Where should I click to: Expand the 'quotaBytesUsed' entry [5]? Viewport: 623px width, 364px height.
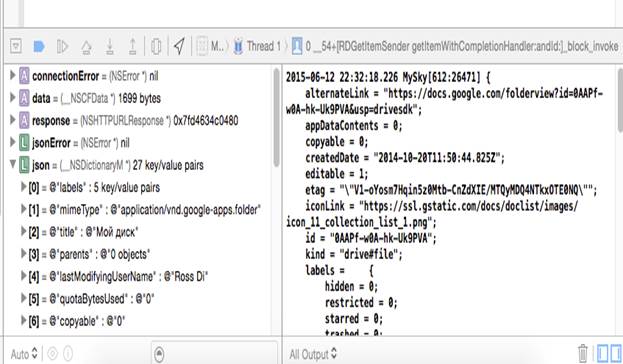[23, 298]
